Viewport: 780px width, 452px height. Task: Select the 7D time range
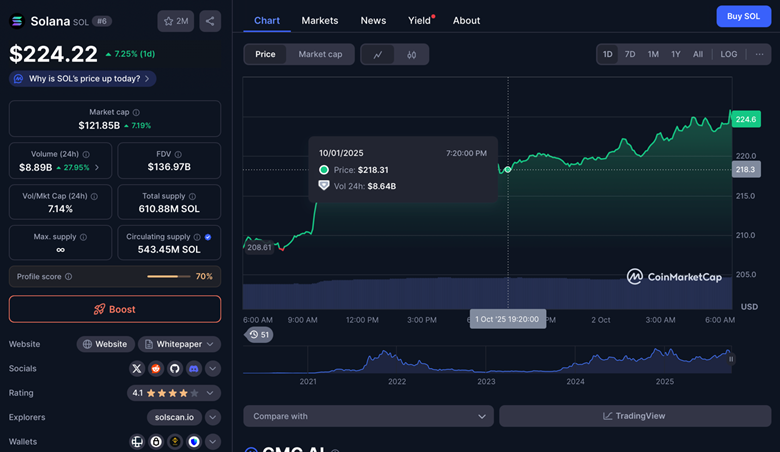630,54
